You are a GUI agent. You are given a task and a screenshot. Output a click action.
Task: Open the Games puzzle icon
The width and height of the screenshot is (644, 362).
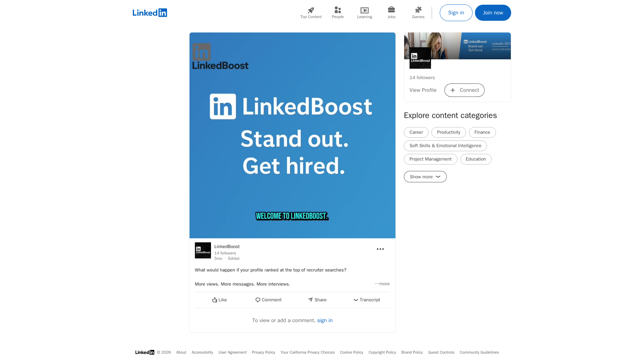pyautogui.click(x=418, y=10)
